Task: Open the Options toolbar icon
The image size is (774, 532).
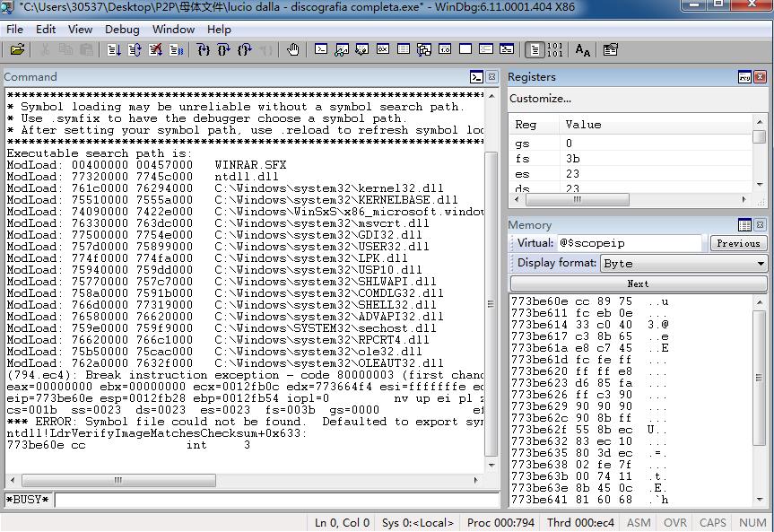Action: (x=611, y=50)
